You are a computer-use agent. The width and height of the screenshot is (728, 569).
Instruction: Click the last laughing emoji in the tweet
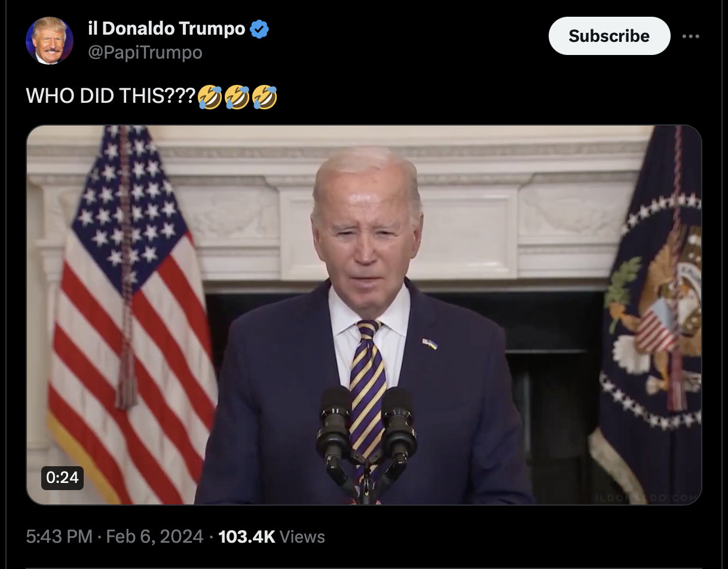click(265, 97)
